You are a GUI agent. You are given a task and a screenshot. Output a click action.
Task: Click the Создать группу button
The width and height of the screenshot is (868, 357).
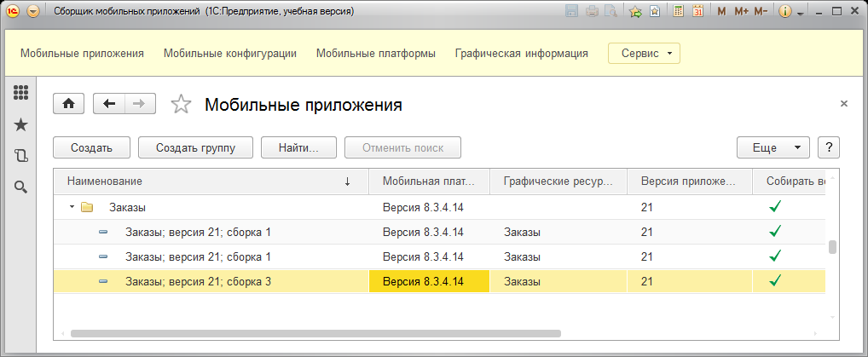[x=195, y=147]
